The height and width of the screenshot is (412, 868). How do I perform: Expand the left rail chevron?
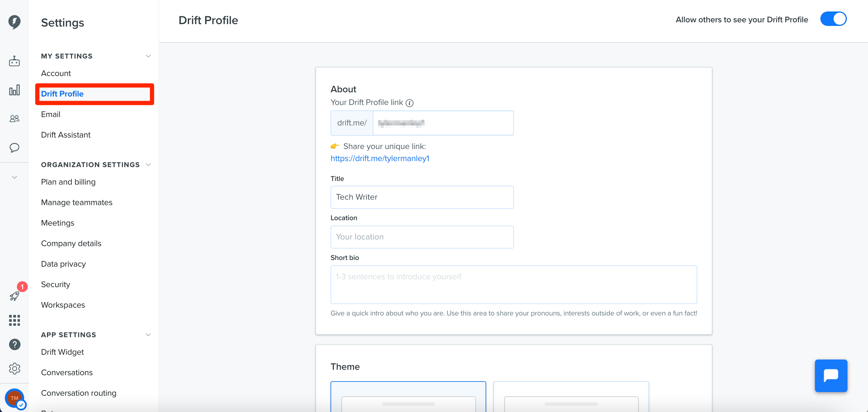[14, 177]
